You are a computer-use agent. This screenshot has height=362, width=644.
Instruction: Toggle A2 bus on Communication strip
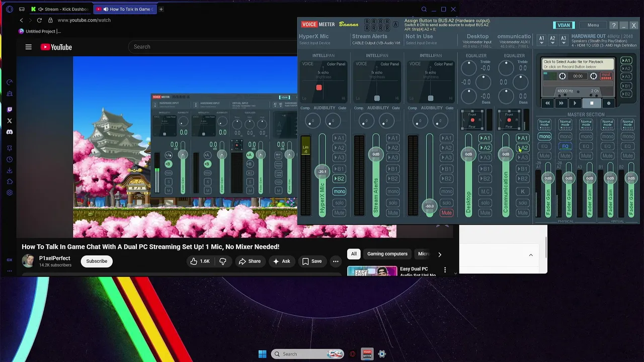point(522,148)
